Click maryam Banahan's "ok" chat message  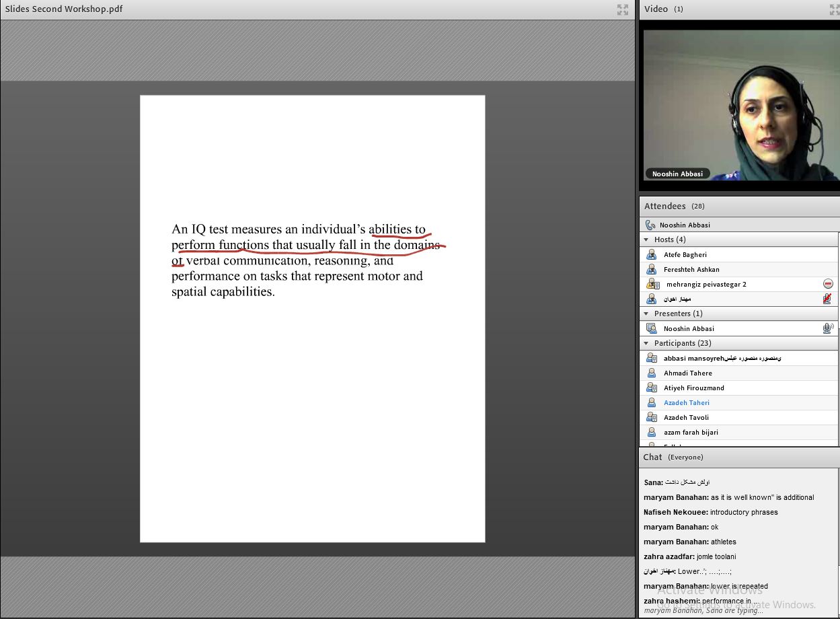pos(681,527)
